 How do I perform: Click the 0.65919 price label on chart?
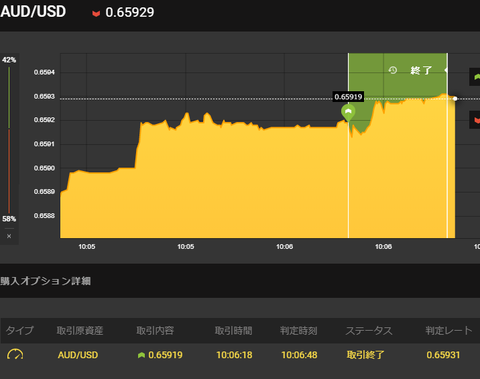point(348,97)
